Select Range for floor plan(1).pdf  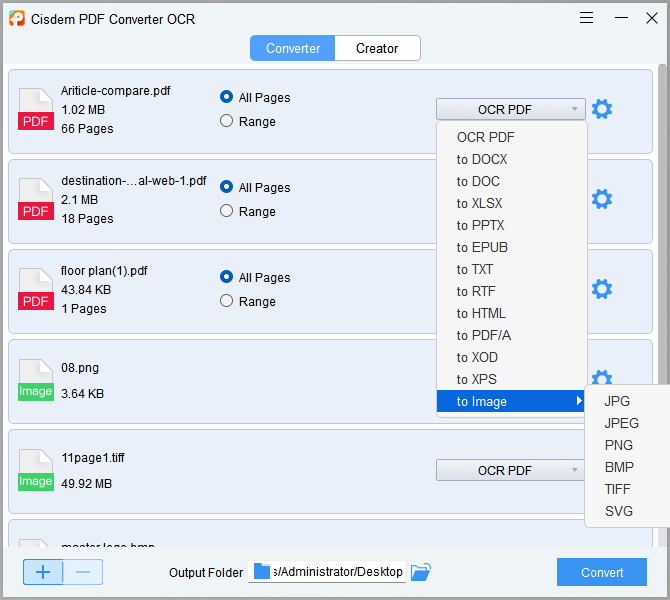[248, 301]
